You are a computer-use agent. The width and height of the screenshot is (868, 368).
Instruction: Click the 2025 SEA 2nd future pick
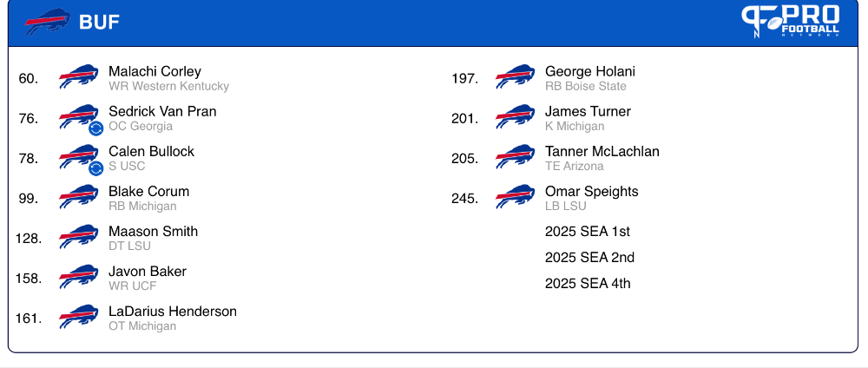(589, 257)
